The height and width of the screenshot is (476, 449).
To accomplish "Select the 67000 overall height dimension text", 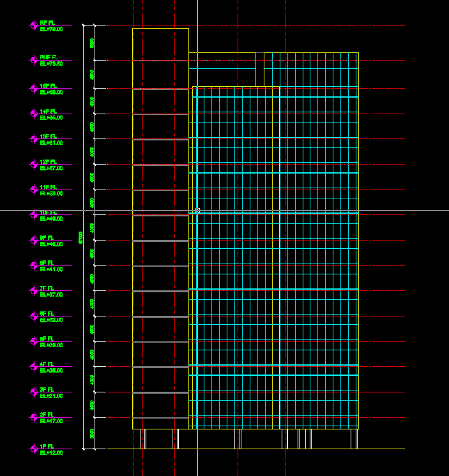I will click(80, 237).
